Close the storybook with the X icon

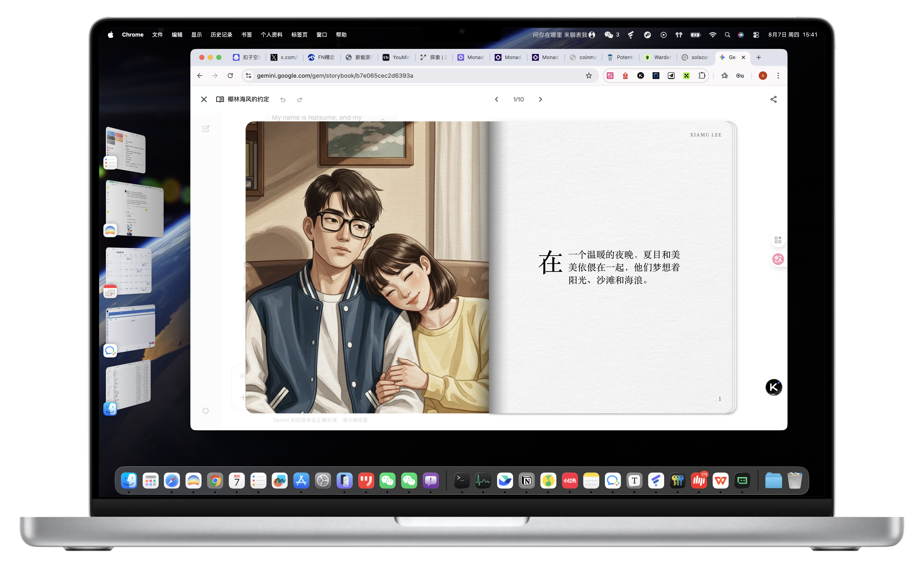coord(204,99)
